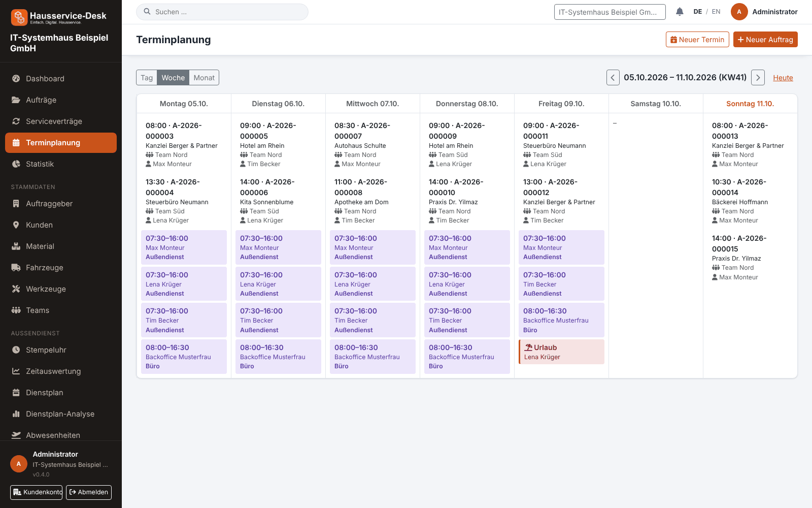Image resolution: width=812 pixels, height=508 pixels.
Task: Open Auftraggeber building icon
Action: 16,204
